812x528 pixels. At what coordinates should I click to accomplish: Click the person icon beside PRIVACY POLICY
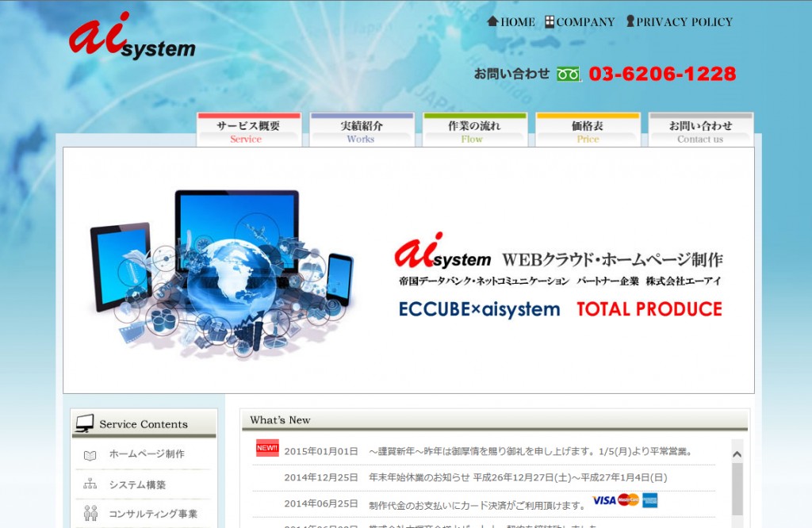(x=630, y=21)
